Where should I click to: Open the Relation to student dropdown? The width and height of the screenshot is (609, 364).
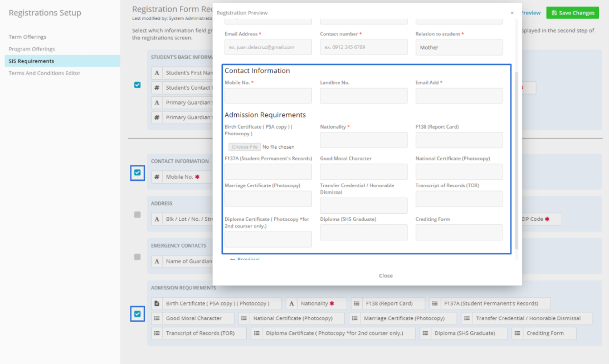tap(459, 47)
